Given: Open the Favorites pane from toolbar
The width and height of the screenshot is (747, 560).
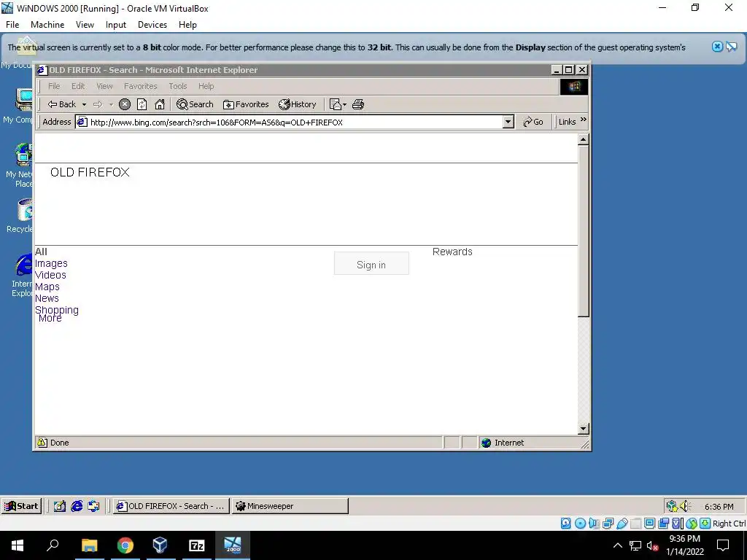Looking at the screenshot, I should [x=246, y=104].
